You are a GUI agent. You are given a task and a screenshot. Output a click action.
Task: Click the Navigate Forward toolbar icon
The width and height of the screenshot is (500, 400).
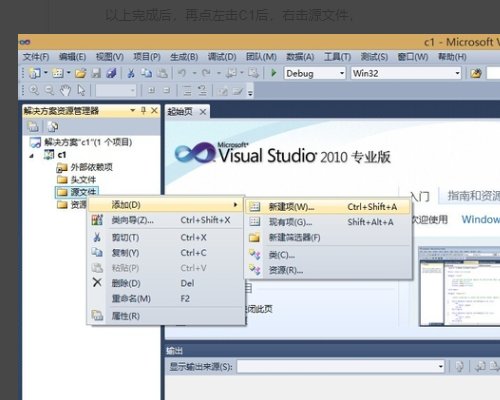coord(253,73)
